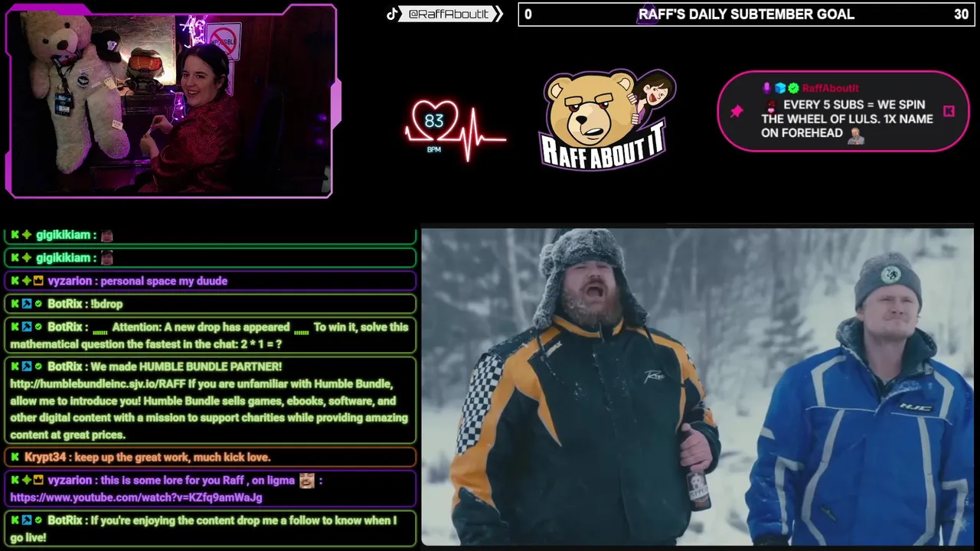The width and height of the screenshot is (980, 551).
Task: Click BotRix username in the "!bdrop" message
Action: (64, 304)
